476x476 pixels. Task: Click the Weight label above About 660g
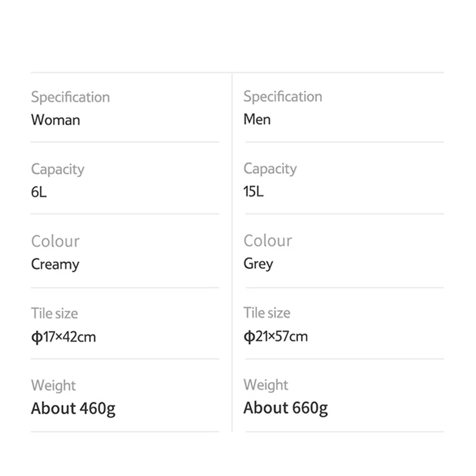[266, 385]
